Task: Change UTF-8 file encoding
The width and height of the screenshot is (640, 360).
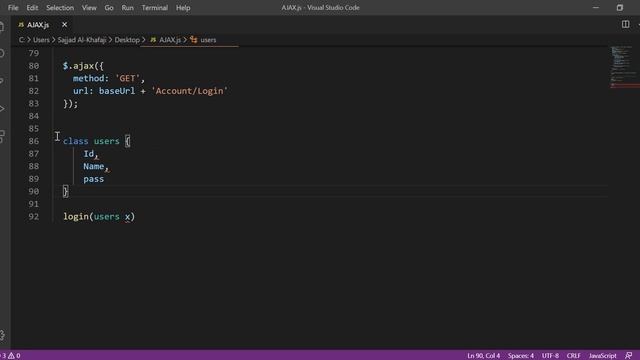Action: pyautogui.click(x=550, y=356)
